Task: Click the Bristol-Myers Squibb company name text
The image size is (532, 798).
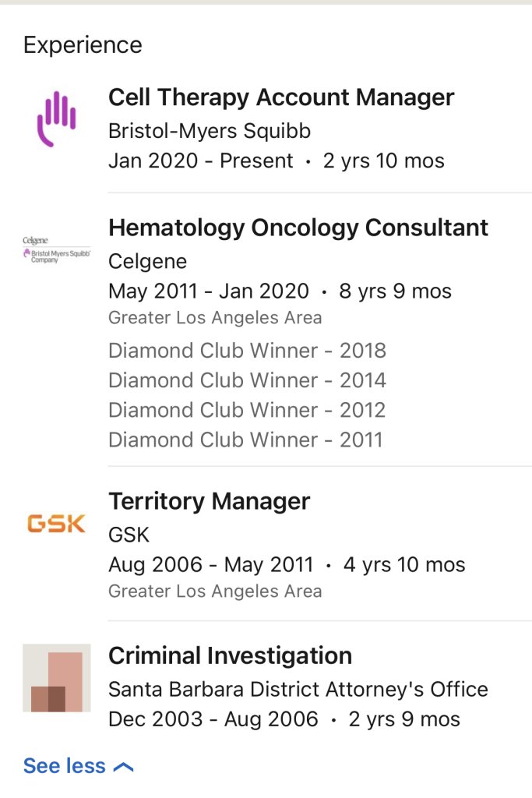Action: pos(210,130)
